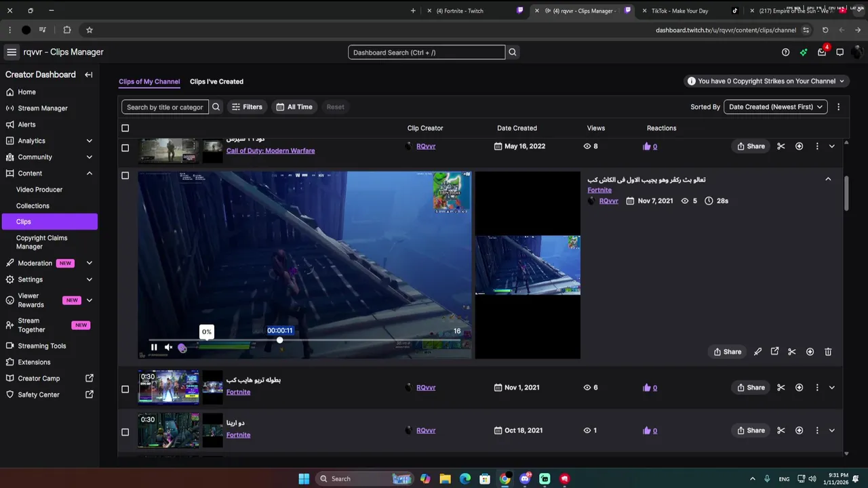Click thumbs-up reaction on Nov 1, 2021 clip
Viewport: 868px width, 488px height.
[647, 388]
